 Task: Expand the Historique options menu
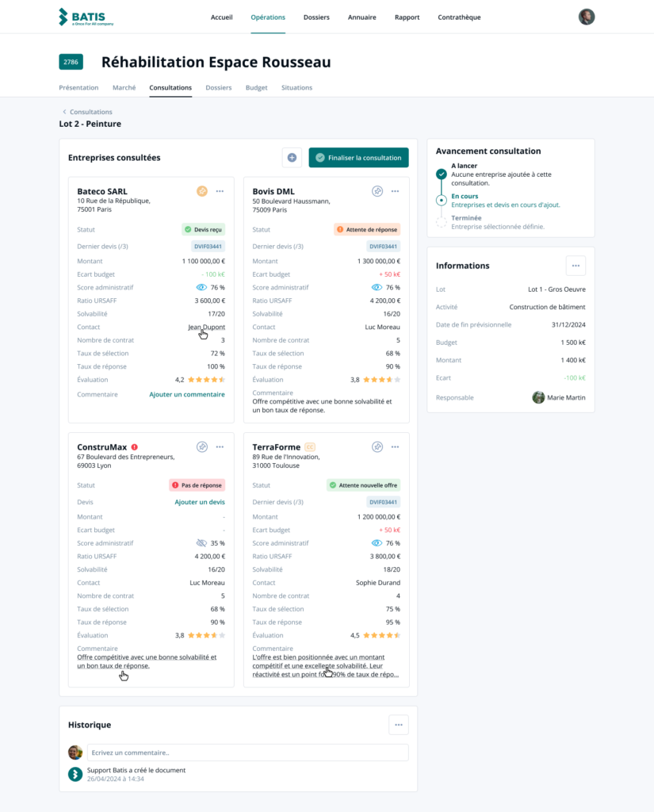[399, 724]
